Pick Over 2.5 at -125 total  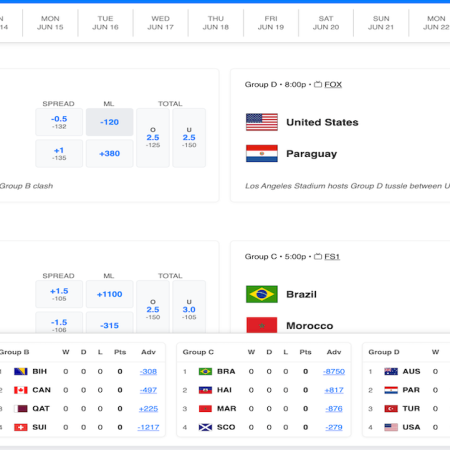153,138
